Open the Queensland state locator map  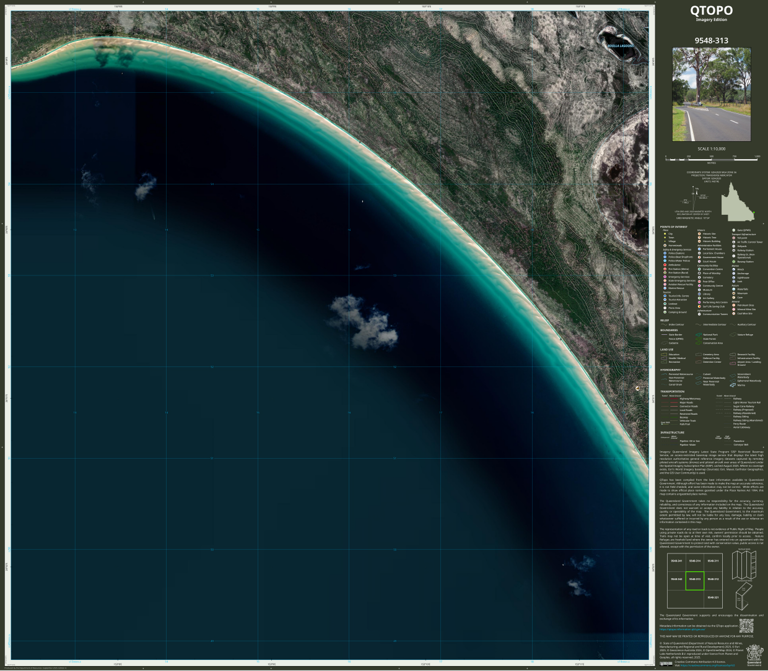coord(738,202)
